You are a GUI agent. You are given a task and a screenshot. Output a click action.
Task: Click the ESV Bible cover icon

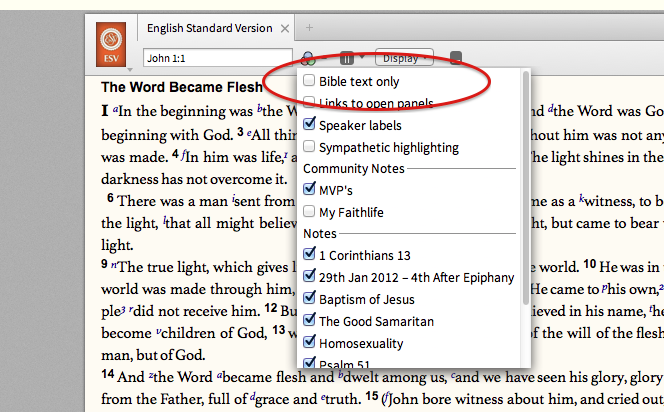[111, 44]
